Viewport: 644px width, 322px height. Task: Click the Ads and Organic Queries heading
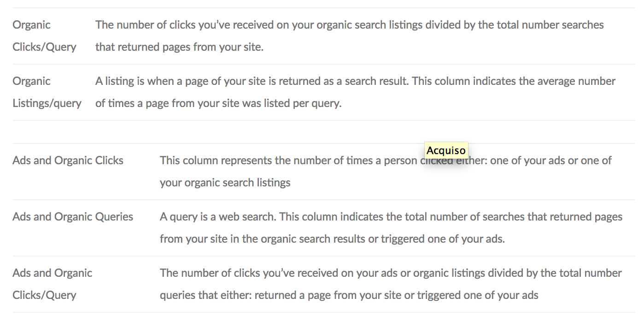coord(73,217)
